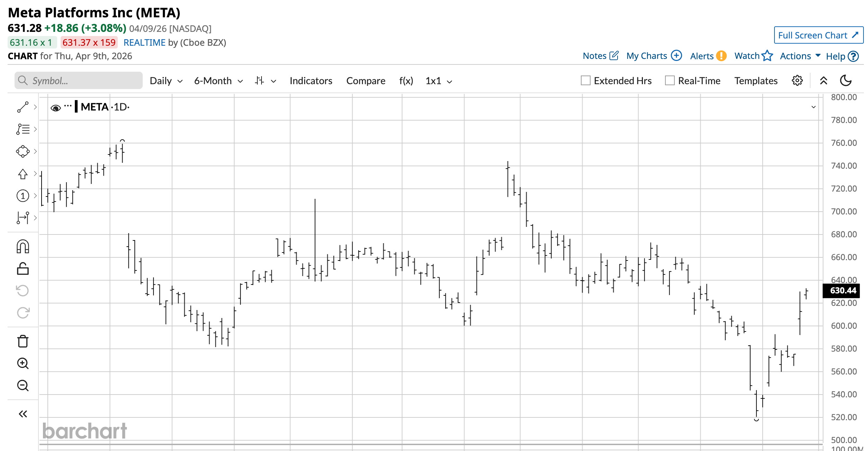Viewport: 868px width, 451px height.
Task: Open the Compare menu
Action: pyautogui.click(x=365, y=81)
